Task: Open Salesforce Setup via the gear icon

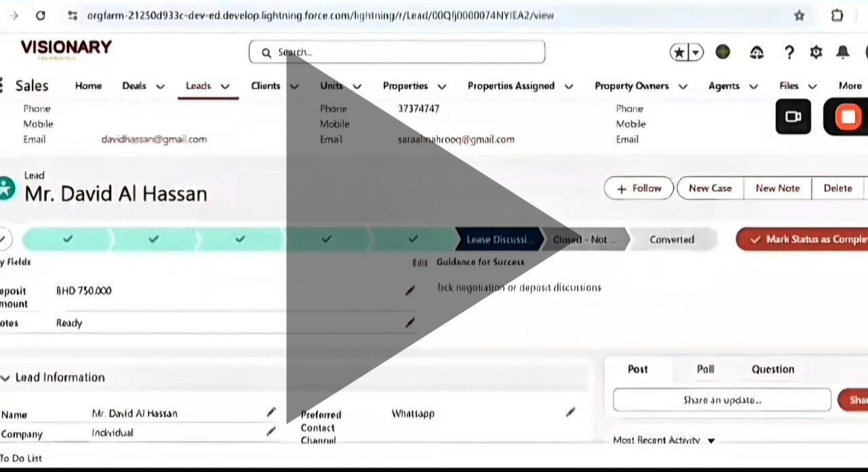Action: (816, 52)
